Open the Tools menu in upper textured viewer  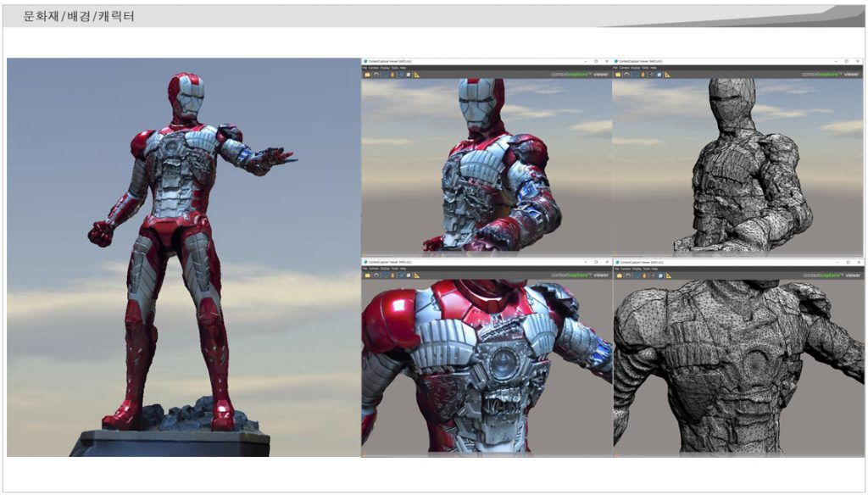coord(394,68)
